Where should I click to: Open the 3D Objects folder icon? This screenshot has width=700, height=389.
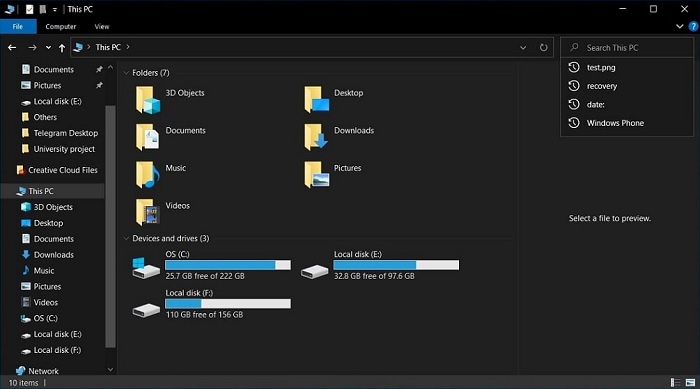coord(148,100)
